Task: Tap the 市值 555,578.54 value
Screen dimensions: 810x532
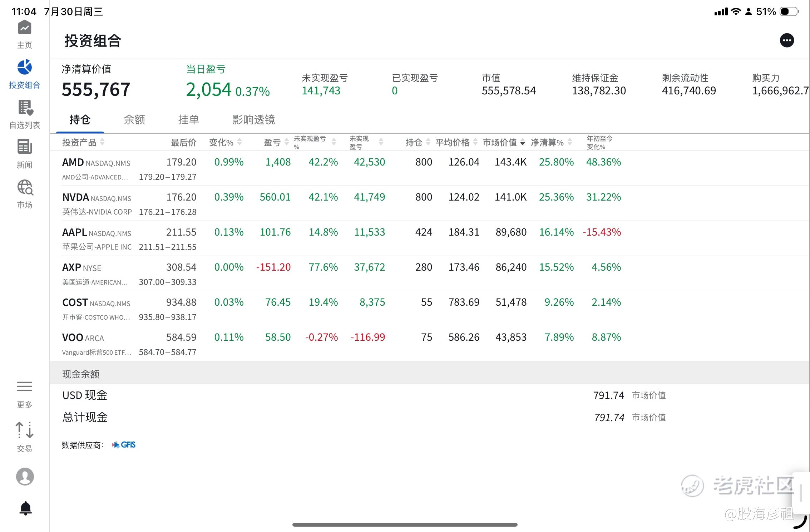Action: (509, 90)
